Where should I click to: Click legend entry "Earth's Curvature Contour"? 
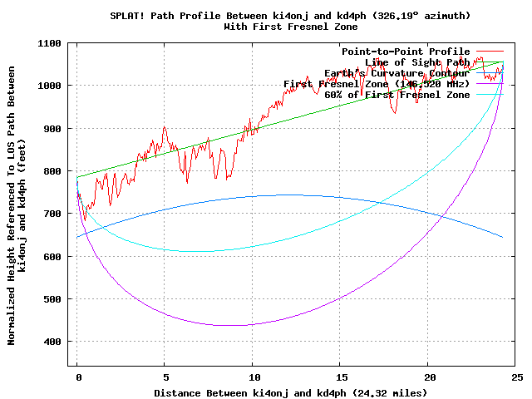point(397,73)
